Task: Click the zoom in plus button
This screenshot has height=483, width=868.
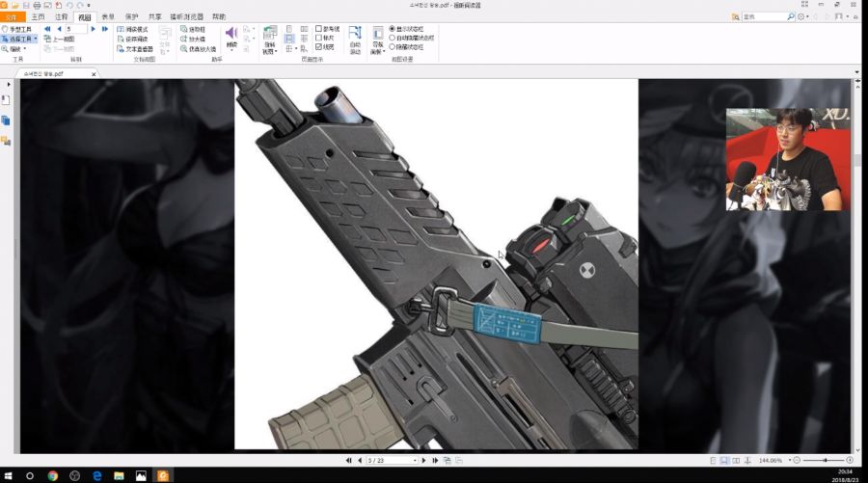Action: coord(850,460)
